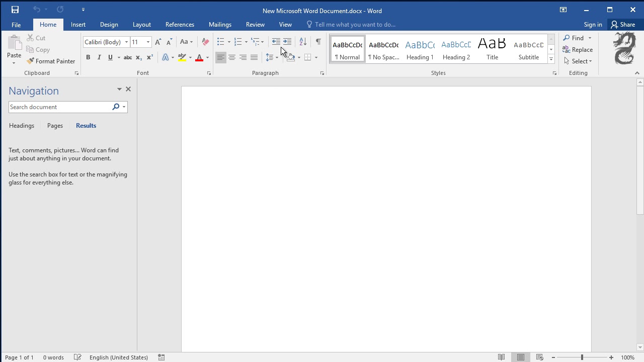This screenshot has height=362, width=644.
Task: Open the Change Case Aa dropdown
Action: [186, 42]
